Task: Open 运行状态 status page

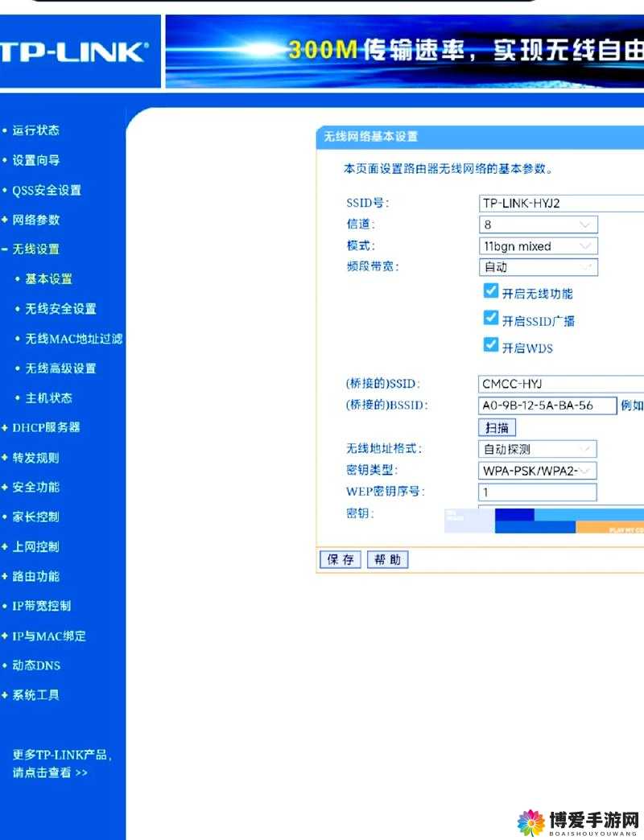Action: [x=35, y=130]
